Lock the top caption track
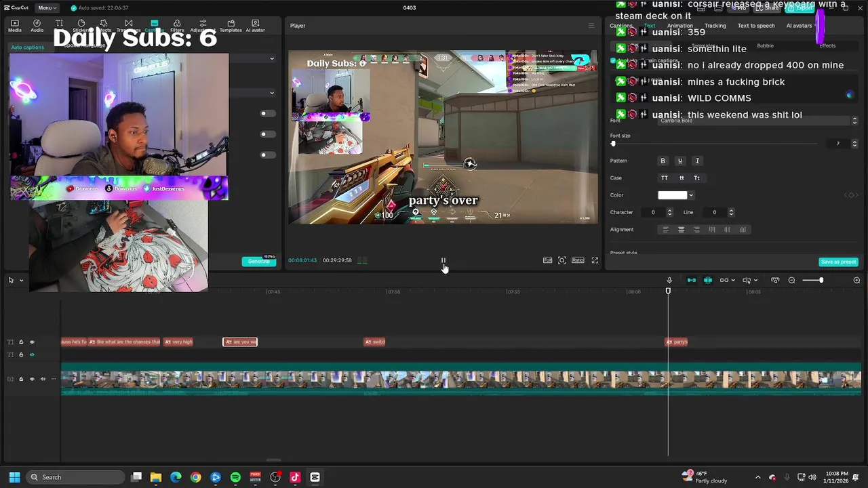 tap(21, 342)
